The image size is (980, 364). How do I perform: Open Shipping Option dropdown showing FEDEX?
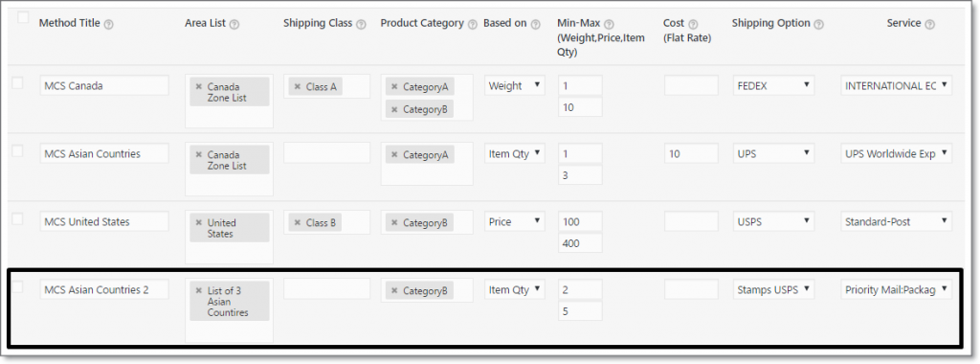tap(773, 85)
